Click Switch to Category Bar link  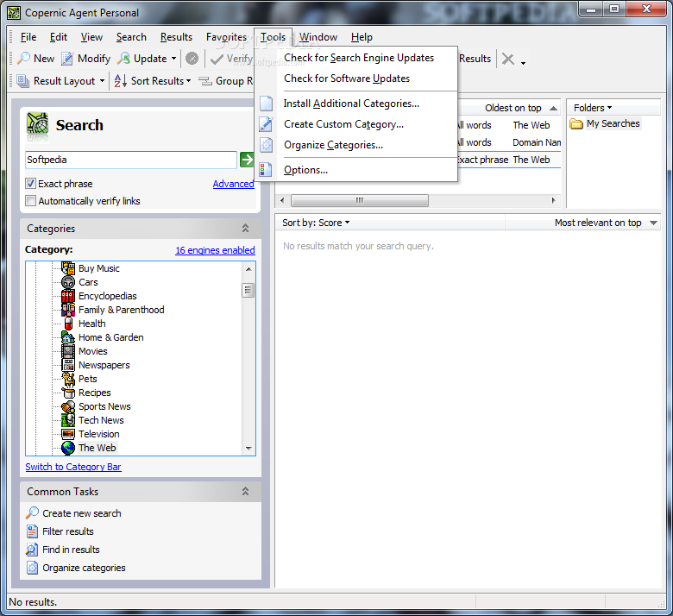(73, 467)
